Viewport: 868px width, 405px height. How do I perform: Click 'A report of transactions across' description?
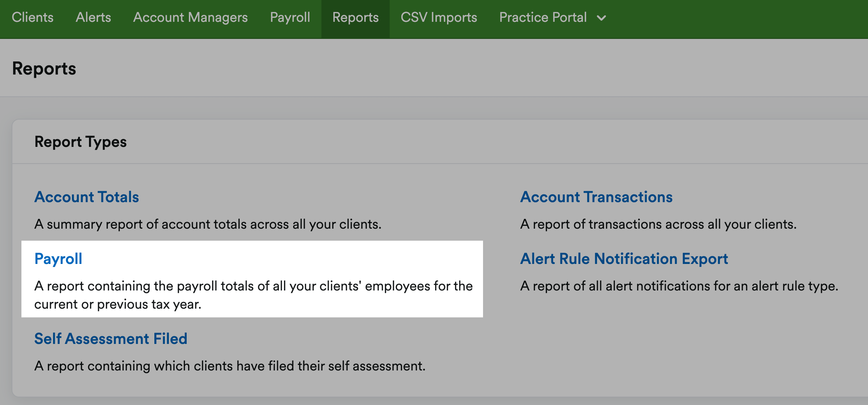658,224
